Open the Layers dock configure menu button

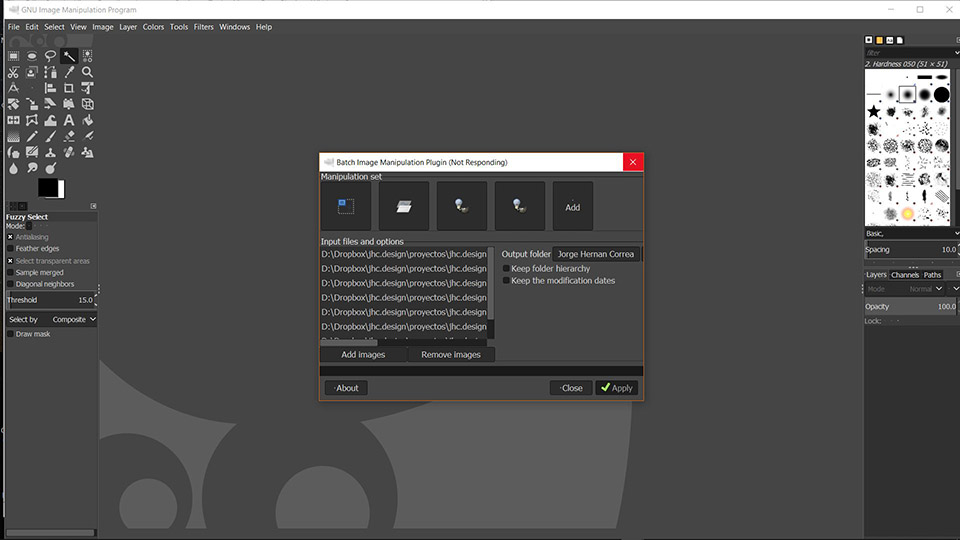tap(958, 274)
